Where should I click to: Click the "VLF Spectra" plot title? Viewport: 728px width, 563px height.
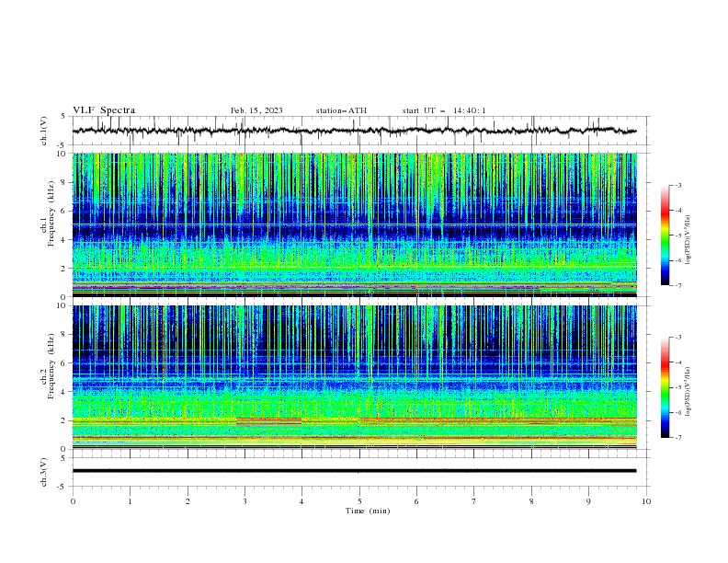pyautogui.click(x=104, y=110)
